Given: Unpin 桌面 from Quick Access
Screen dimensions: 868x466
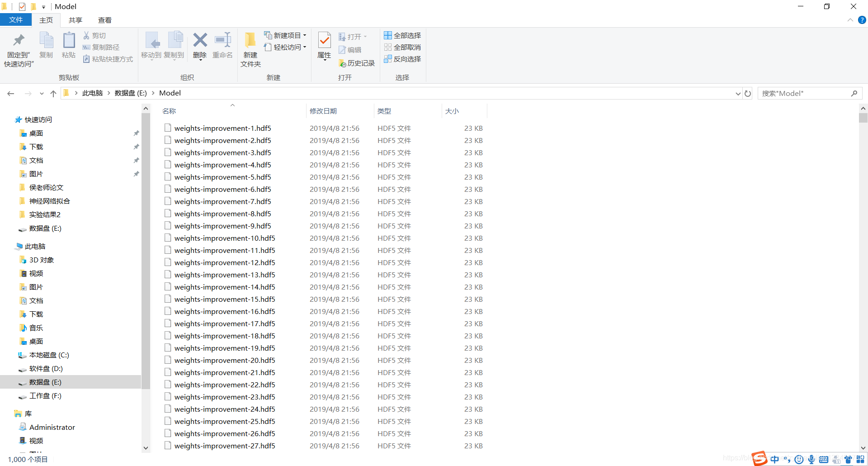Looking at the screenshot, I should pyautogui.click(x=136, y=133).
